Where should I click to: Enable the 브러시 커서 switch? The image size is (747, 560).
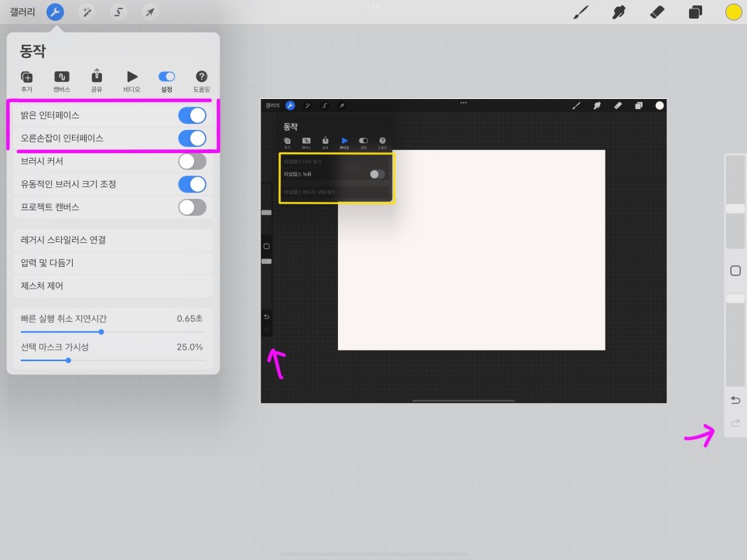pos(193,162)
